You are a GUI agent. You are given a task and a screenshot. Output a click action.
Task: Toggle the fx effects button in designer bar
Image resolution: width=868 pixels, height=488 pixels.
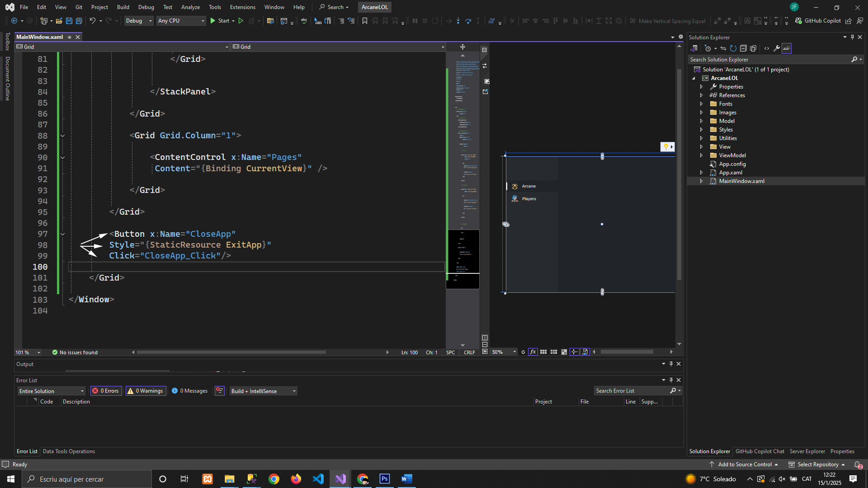coord(533,352)
